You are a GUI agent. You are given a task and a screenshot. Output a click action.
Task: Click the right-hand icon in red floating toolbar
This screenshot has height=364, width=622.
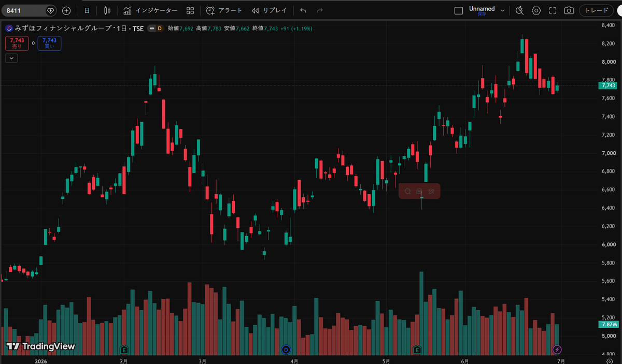(431, 192)
